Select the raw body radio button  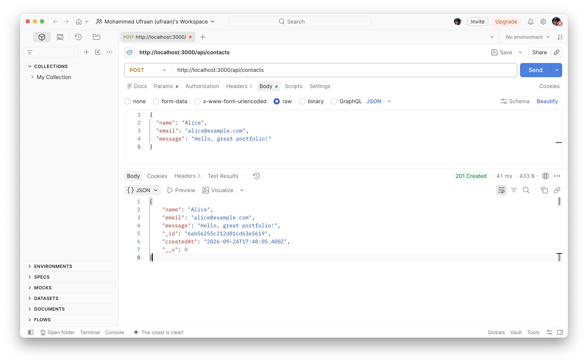[277, 101]
